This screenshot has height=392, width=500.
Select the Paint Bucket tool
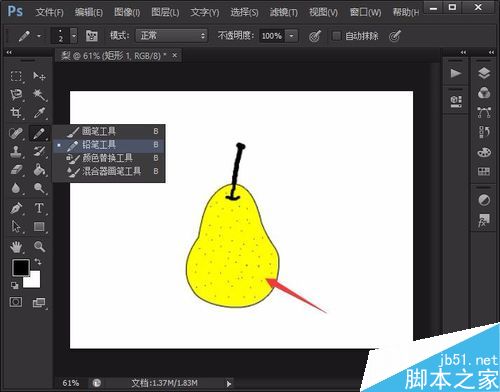pos(39,170)
